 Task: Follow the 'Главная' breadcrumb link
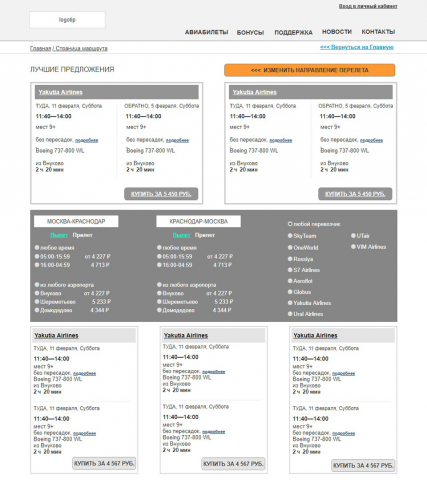coord(40,48)
